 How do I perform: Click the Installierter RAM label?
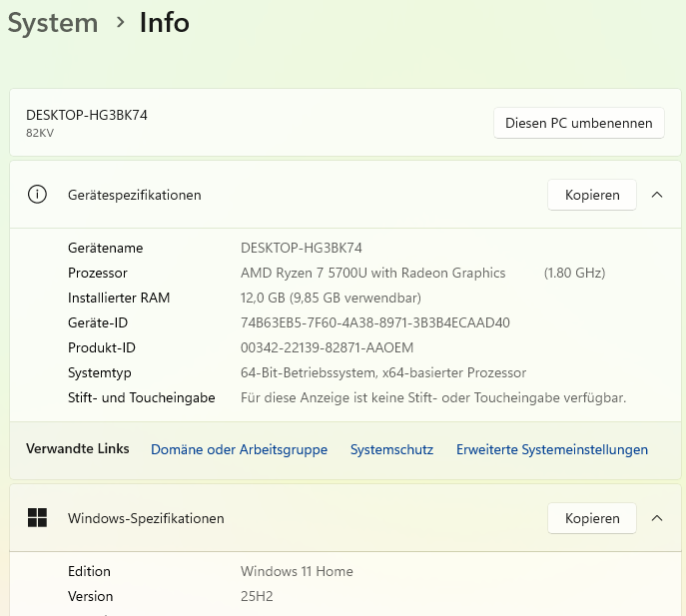pyautogui.click(x=119, y=298)
